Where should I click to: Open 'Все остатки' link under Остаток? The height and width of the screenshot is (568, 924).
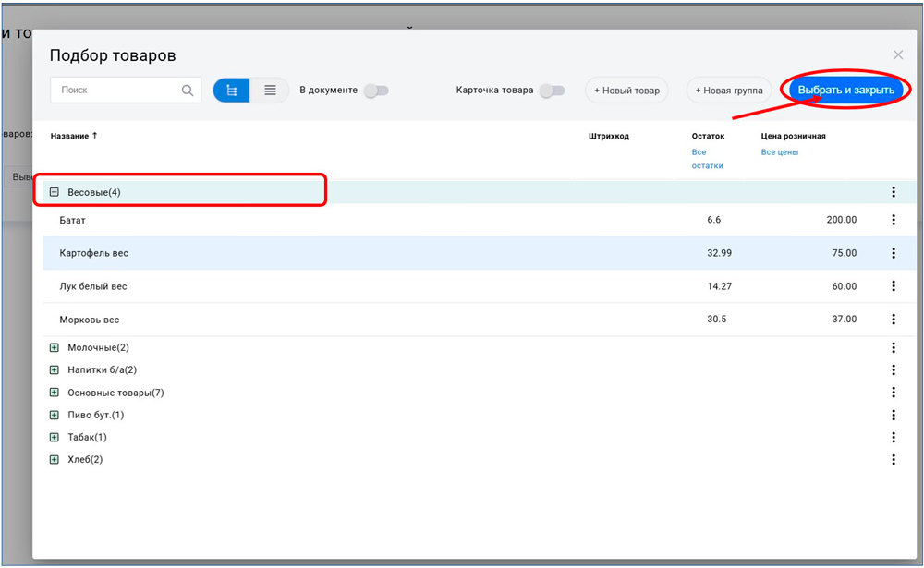coord(707,159)
